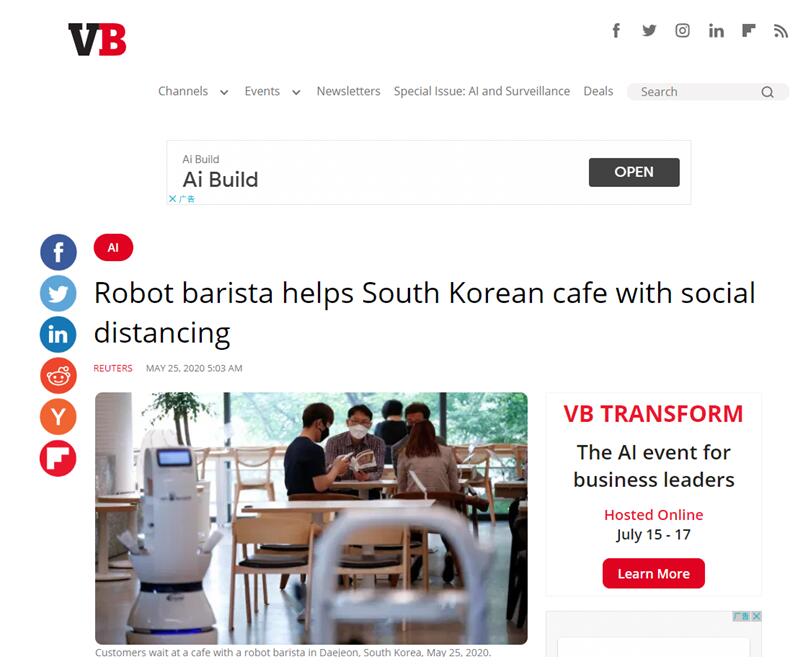811x668 pixels.
Task: Share article via blue Facebook circle icon
Action: 58,252
